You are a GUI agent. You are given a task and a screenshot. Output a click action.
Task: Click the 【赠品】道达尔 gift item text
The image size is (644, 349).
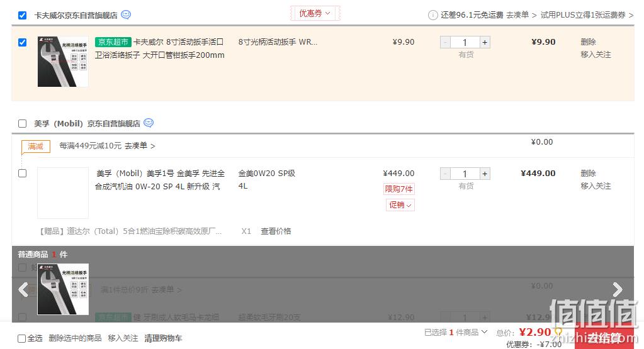(130, 231)
